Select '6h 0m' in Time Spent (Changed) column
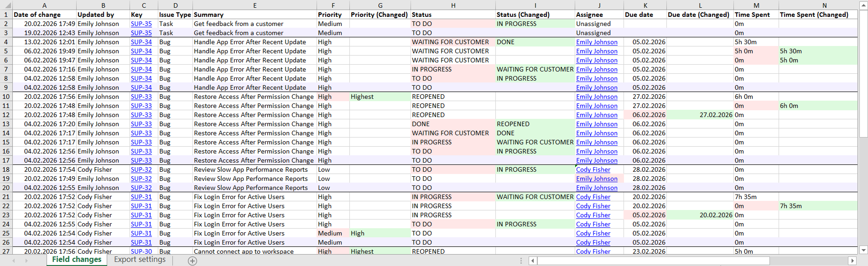 click(x=818, y=106)
